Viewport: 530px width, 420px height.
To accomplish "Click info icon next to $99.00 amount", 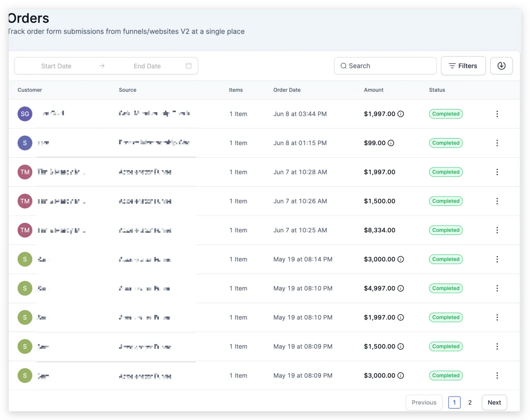I will [x=391, y=143].
